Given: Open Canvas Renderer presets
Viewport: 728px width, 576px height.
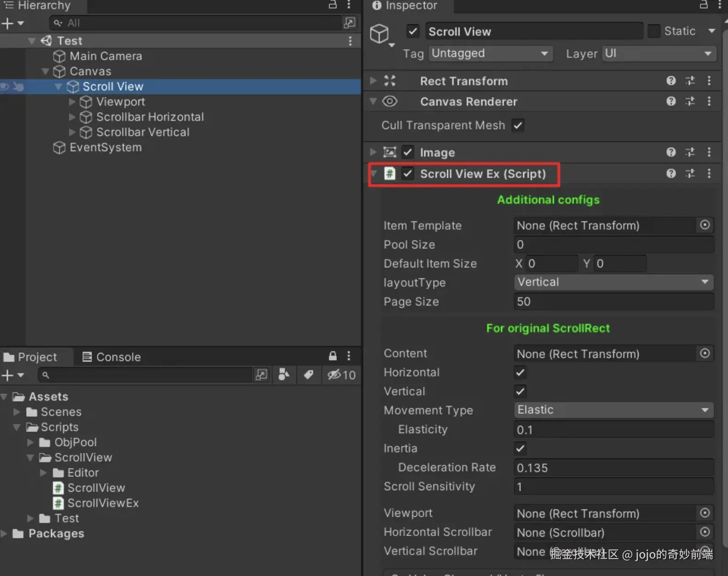Looking at the screenshot, I should click(690, 101).
